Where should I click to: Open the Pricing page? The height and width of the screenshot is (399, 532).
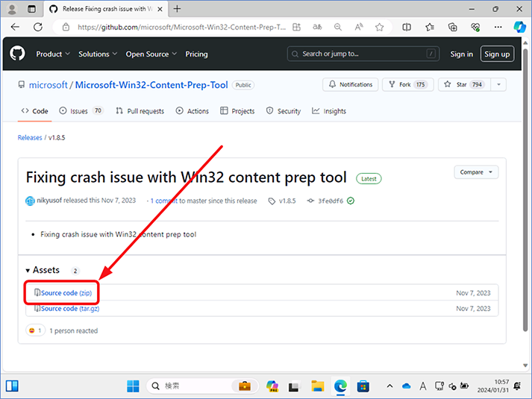pos(196,54)
